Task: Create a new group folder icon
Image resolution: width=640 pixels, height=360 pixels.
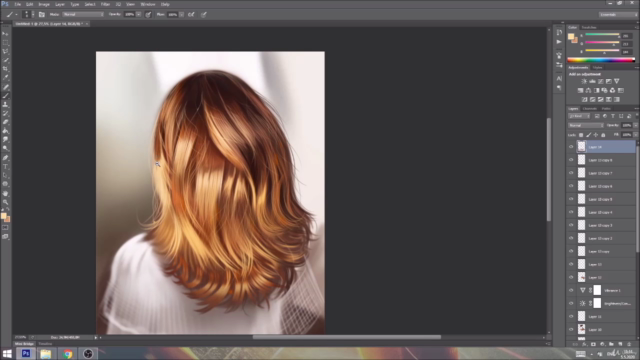Action: [611, 344]
